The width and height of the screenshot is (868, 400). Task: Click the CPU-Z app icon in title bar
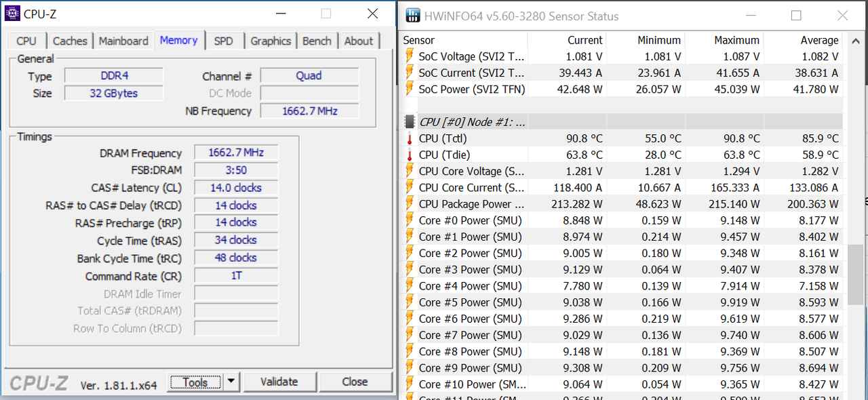(12, 13)
